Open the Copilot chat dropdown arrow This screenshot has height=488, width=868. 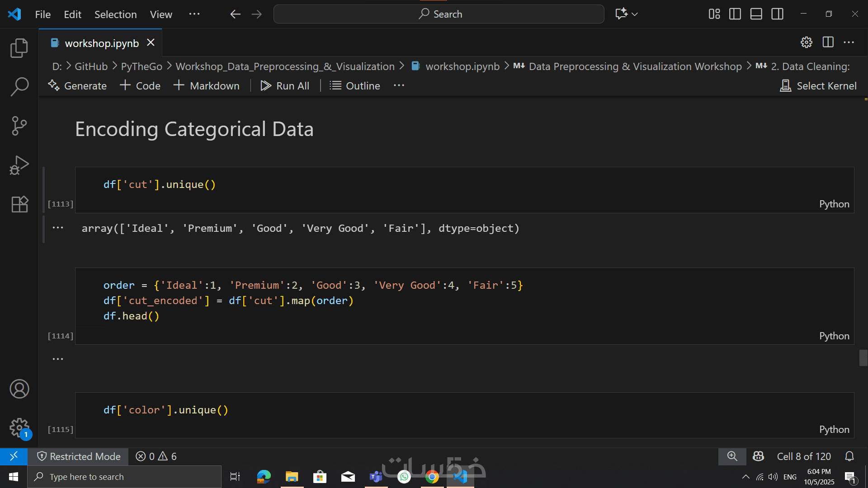[635, 14]
